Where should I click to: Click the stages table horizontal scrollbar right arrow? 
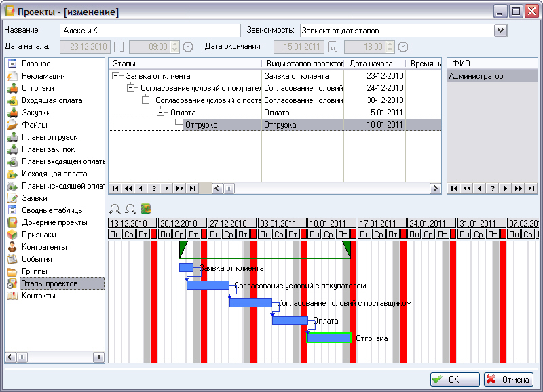[x=434, y=188]
